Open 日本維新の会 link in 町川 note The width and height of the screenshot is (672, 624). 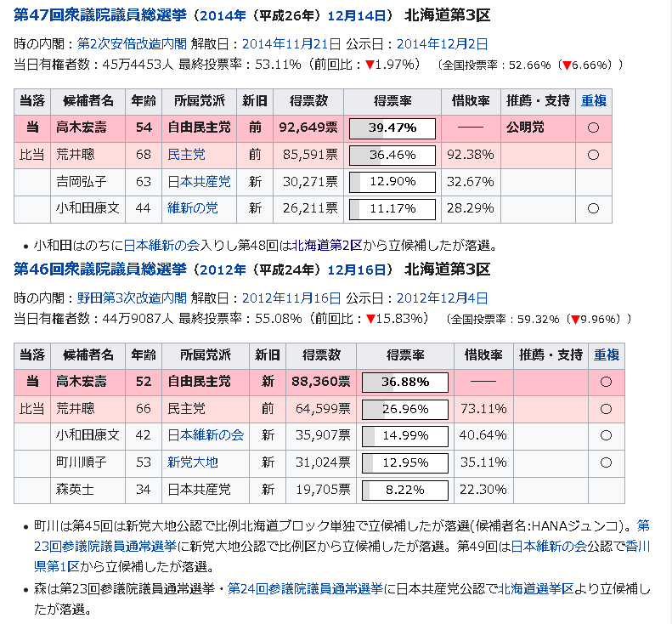click(x=549, y=547)
